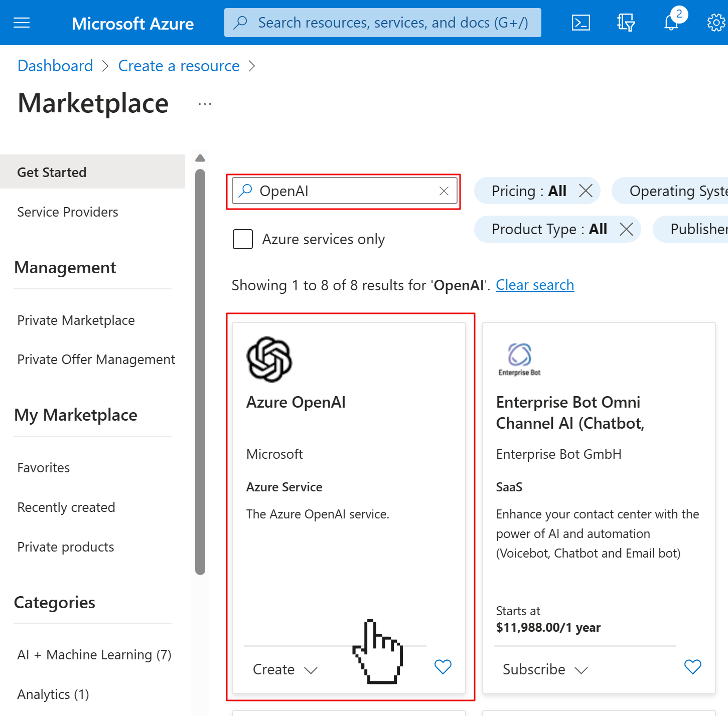This screenshot has width=728, height=716.
Task: Clear the OpenAI search with the X icon
Action: pos(444,191)
